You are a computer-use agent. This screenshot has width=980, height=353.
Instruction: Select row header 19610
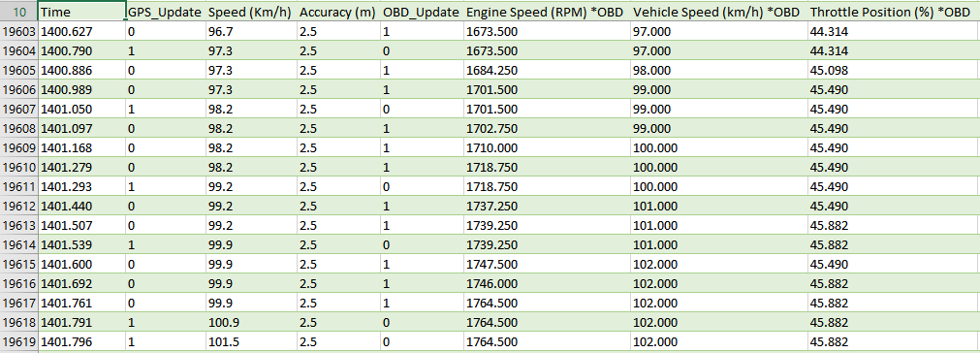click(x=18, y=168)
